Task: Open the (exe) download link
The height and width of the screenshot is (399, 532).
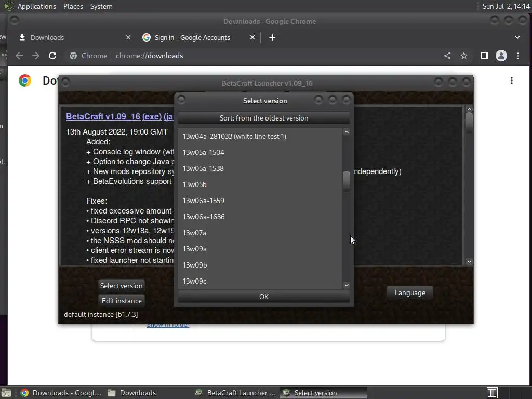Action: tap(152, 116)
